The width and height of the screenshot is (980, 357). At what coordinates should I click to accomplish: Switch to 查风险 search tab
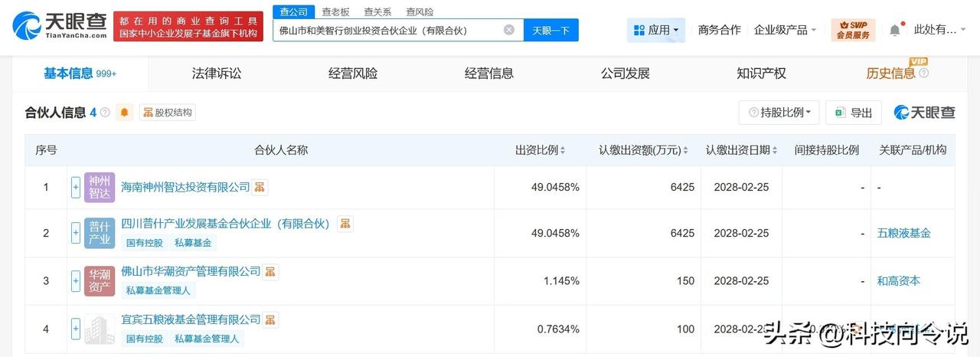point(420,11)
